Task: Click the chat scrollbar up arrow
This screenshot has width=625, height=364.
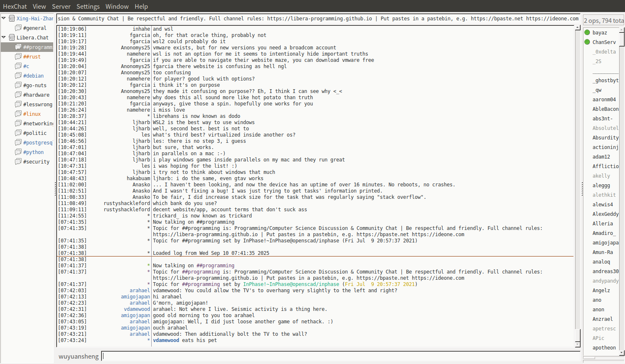Action: click(x=578, y=28)
